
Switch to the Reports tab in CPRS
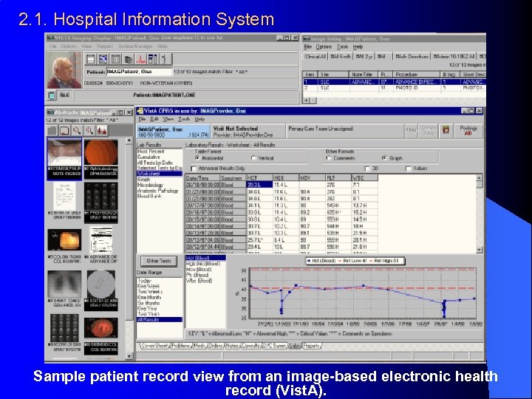[312, 346]
